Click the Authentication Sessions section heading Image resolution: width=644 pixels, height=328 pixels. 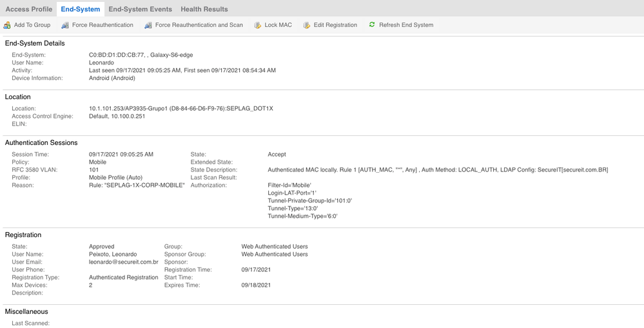point(41,142)
